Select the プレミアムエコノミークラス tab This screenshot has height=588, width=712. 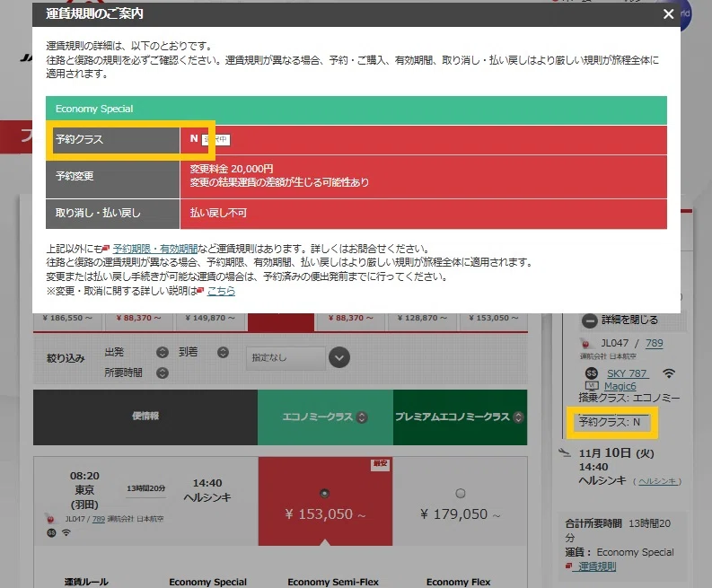click(x=460, y=417)
